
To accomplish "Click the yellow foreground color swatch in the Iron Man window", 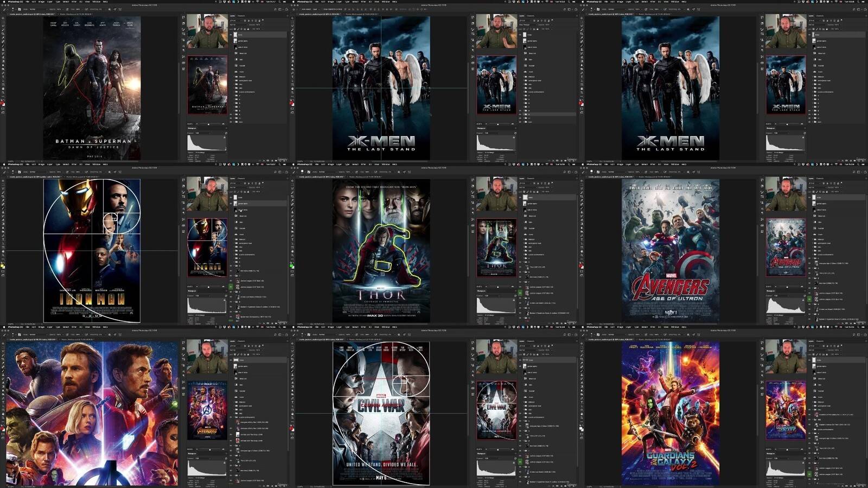I will (x=2, y=265).
